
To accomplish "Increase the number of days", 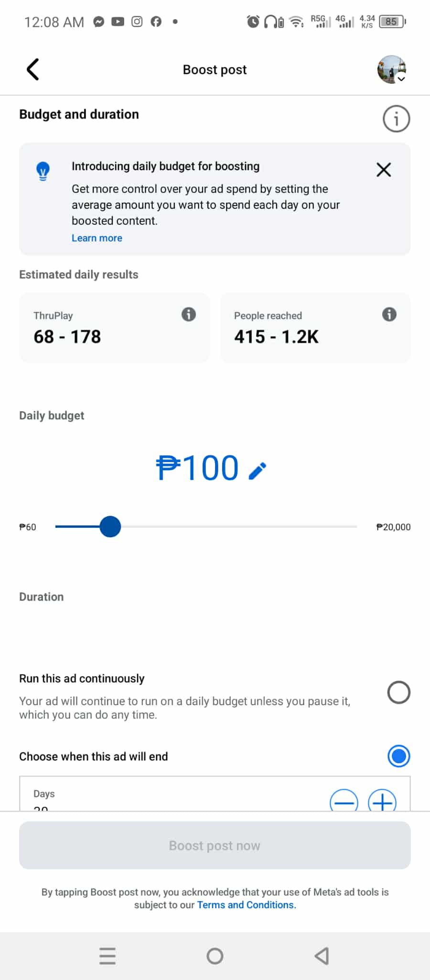I will coord(382,801).
